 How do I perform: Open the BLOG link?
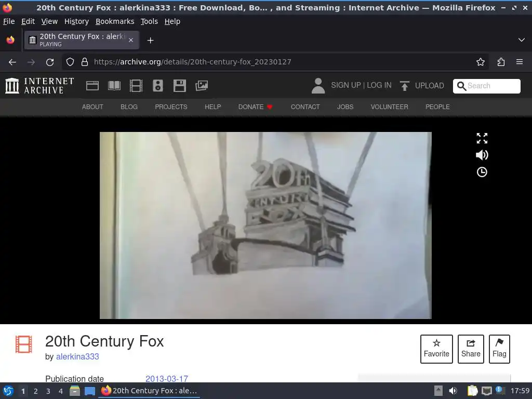[x=129, y=107]
